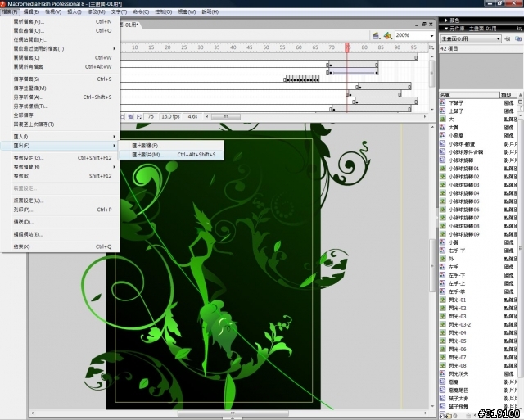
Task: Open the Edit Scene icon menu
Action: click(376, 35)
